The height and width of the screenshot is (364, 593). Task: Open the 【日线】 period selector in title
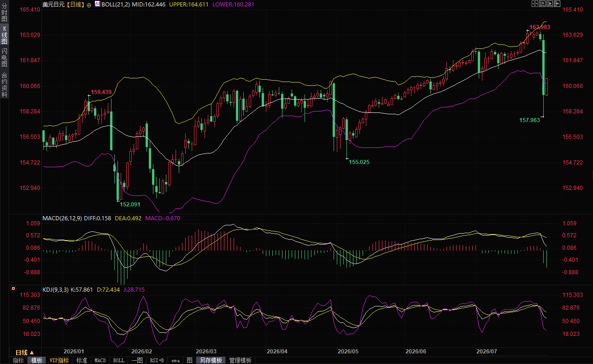(75, 4)
